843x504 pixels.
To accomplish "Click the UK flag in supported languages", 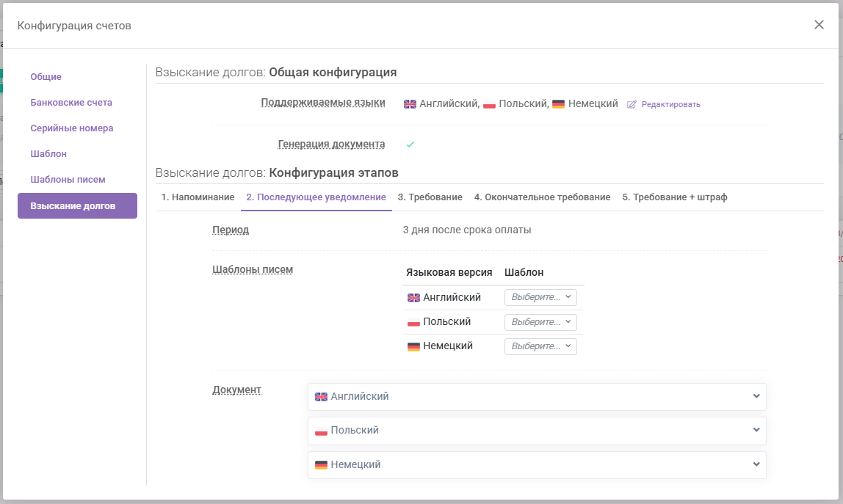I will pyautogui.click(x=410, y=104).
